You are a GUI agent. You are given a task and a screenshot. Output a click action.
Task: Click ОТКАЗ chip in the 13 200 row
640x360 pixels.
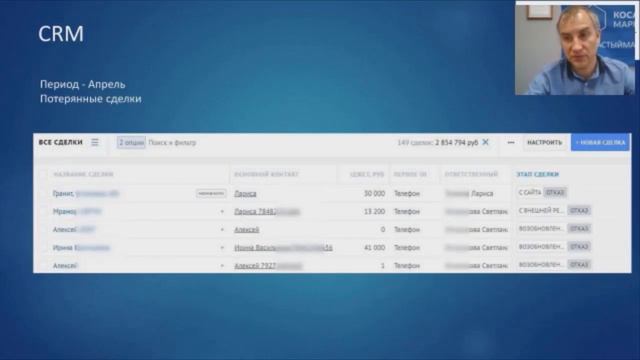[579, 211]
